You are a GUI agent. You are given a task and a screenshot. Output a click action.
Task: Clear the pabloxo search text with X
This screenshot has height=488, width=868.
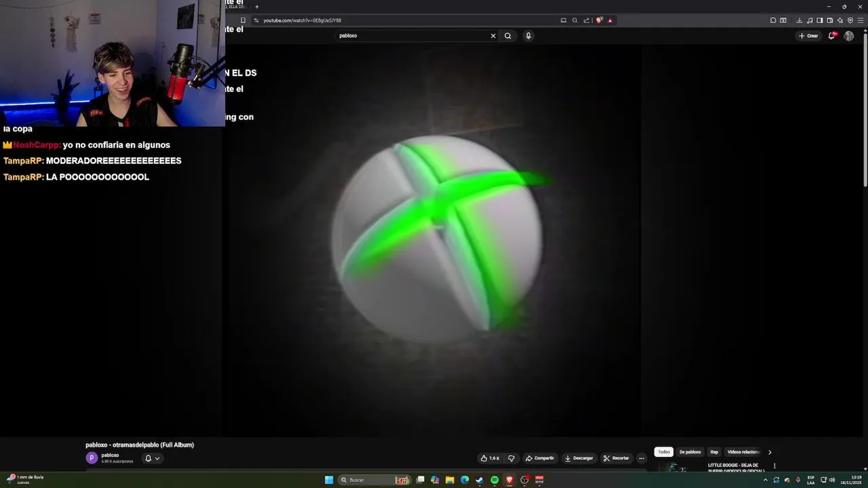coord(493,36)
